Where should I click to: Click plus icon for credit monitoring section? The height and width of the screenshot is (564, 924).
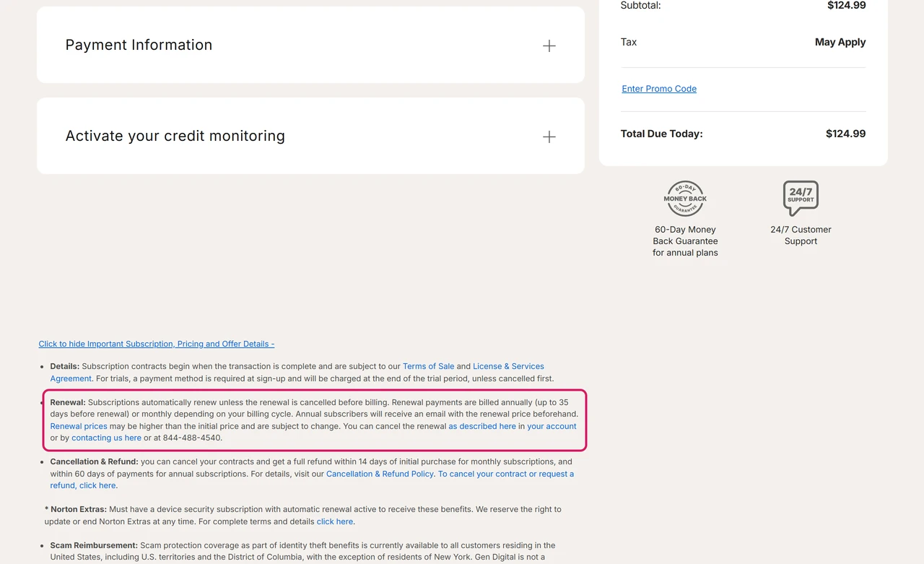549,136
